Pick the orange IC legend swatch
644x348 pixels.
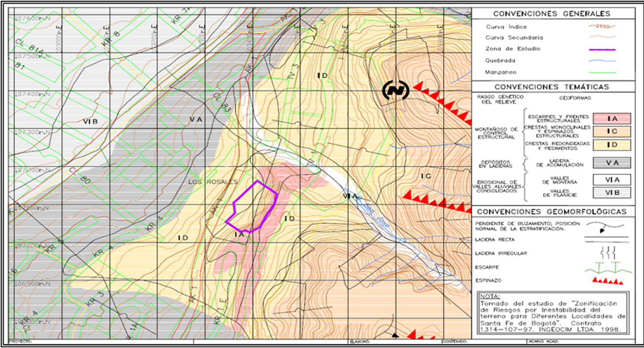click(612, 131)
